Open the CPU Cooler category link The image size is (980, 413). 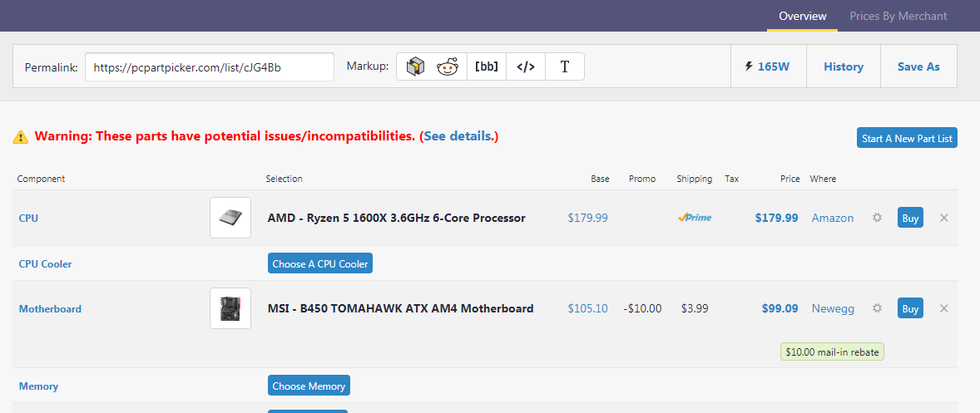click(45, 264)
